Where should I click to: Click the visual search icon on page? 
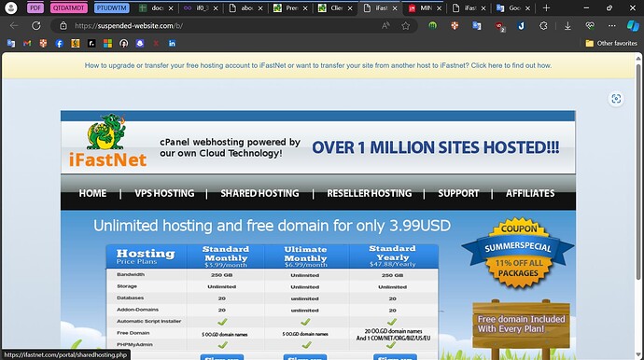click(x=616, y=99)
